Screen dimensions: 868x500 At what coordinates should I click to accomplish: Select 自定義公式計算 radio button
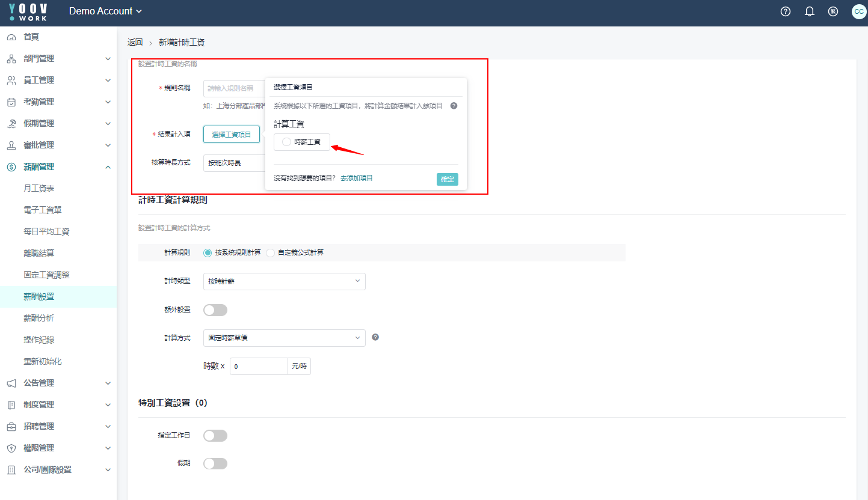271,253
